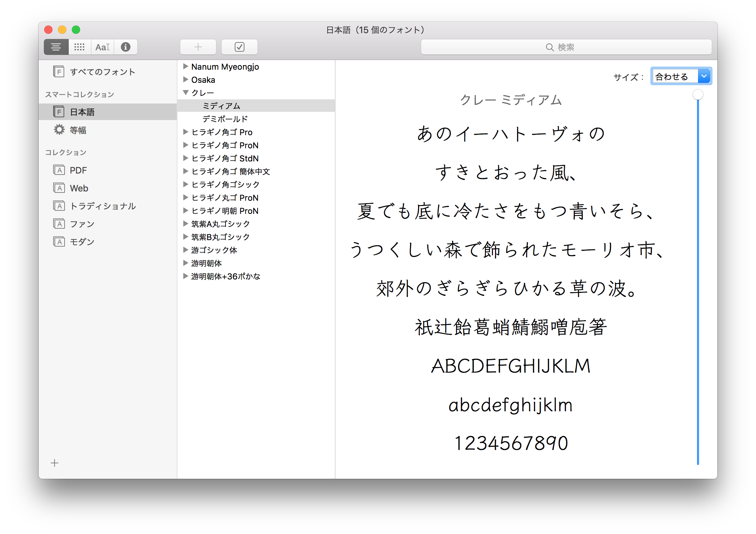The image size is (756, 534).
Task: Click the 1234567890 preview line
Action: (x=511, y=443)
